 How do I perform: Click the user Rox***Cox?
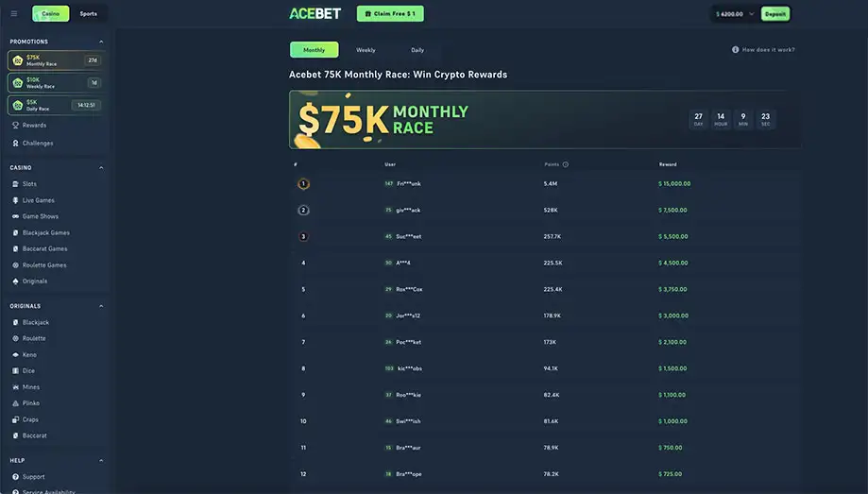click(409, 290)
